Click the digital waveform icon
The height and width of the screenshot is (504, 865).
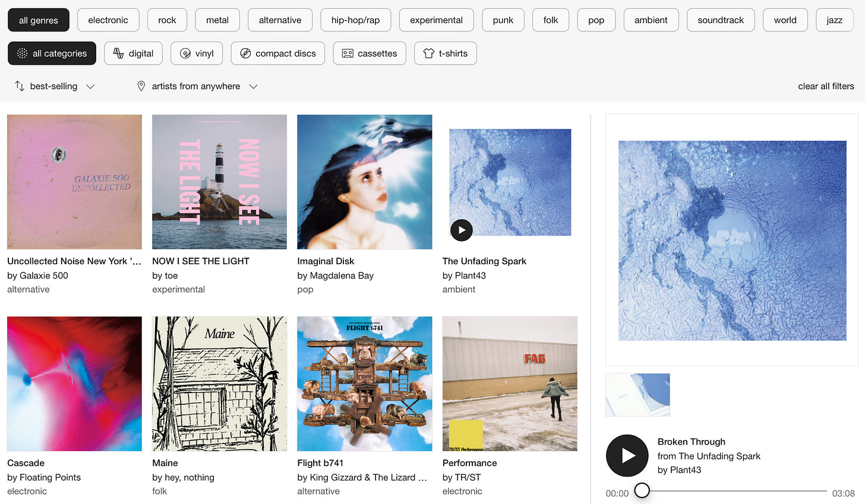click(x=119, y=53)
